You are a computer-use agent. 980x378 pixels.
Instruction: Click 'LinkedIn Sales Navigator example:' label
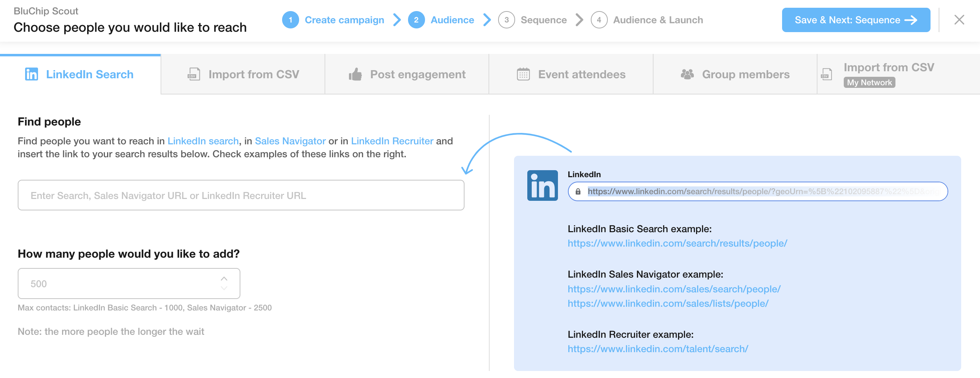tap(645, 275)
